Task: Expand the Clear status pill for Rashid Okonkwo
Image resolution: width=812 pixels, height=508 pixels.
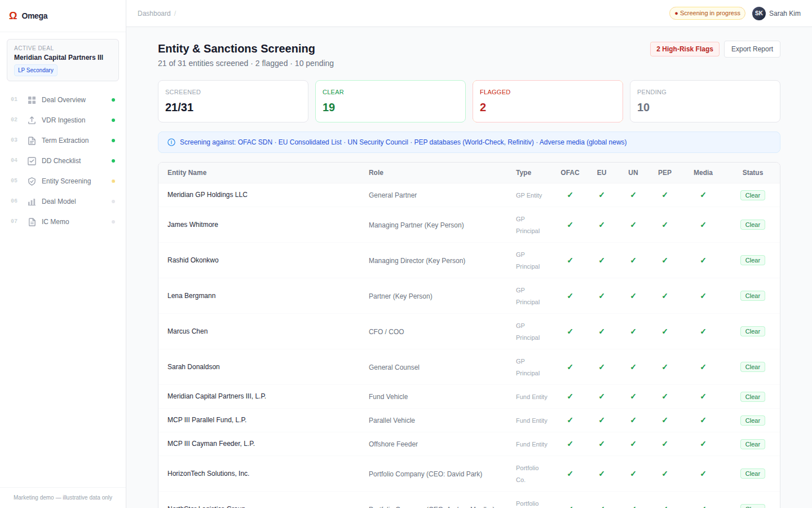Action: [753, 260]
